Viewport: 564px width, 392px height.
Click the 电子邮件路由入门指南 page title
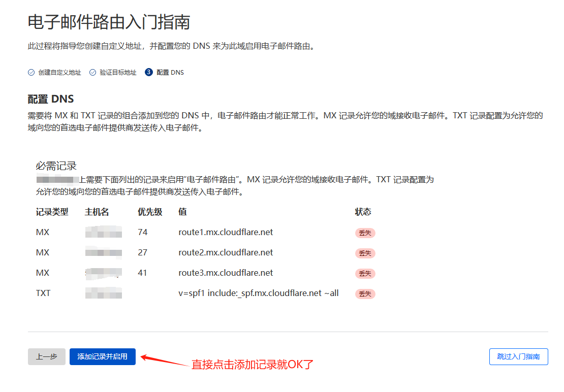pos(109,22)
